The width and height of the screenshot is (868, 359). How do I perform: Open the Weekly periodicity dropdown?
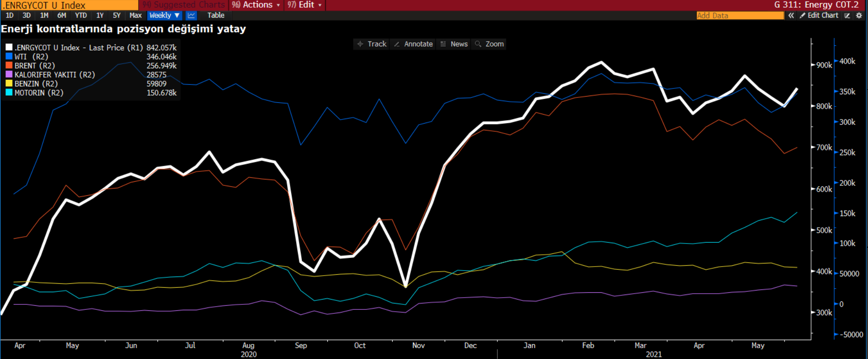(x=165, y=15)
